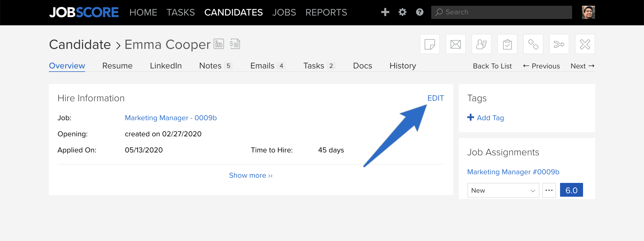This screenshot has width=644, height=241.
Task: Go to the Next candidate
Action: pyautogui.click(x=582, y=66)
